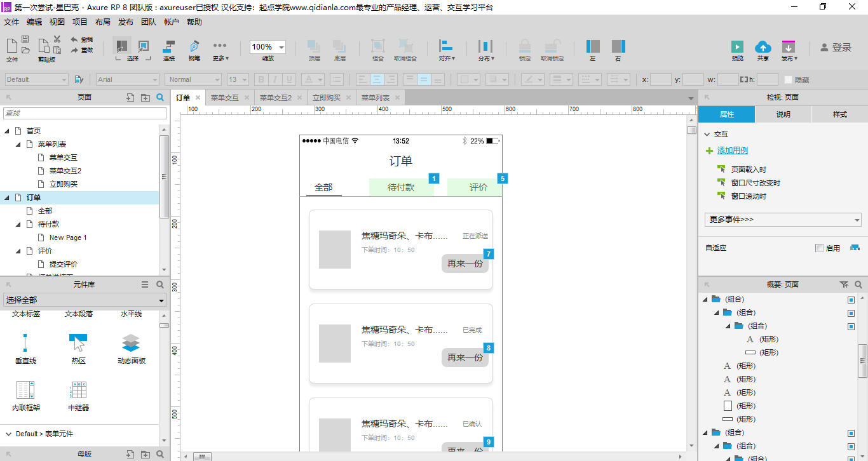The width and height of the screenshot is (868, 461).
Task: Group elements using 组合 icon
Action: point(377,47)
